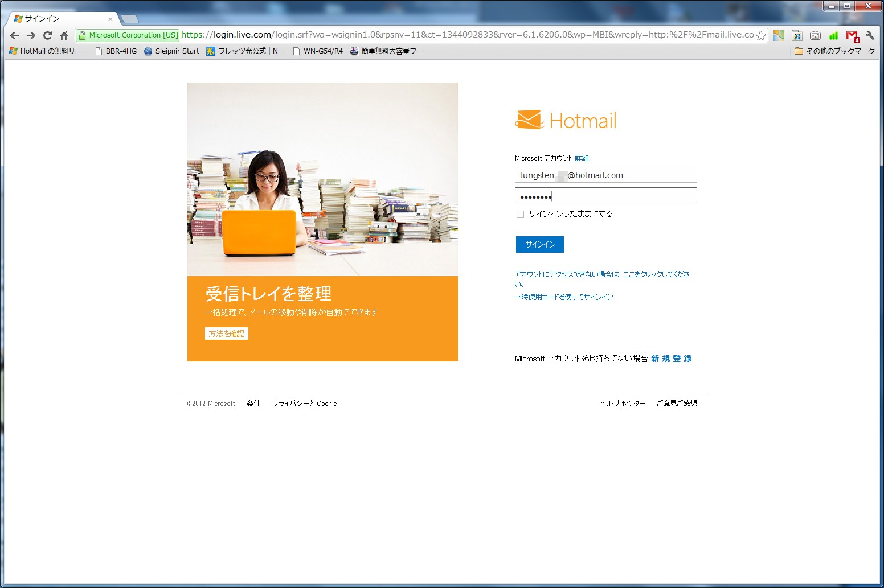884x588 pixels.
Task: Click the アカウントにアクセスできない場合 link
Action: 602,278
